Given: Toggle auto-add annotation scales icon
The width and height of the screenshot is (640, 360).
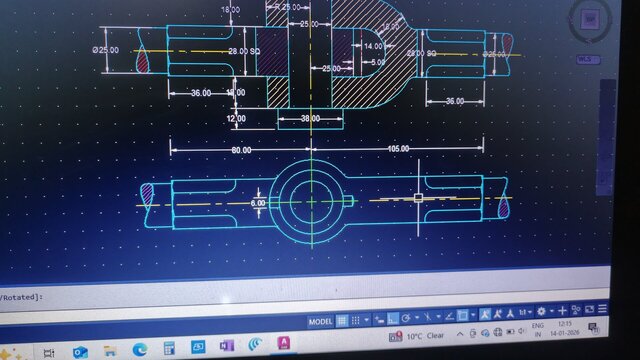Looking at the screenshot, I should [x=498, y=314].
